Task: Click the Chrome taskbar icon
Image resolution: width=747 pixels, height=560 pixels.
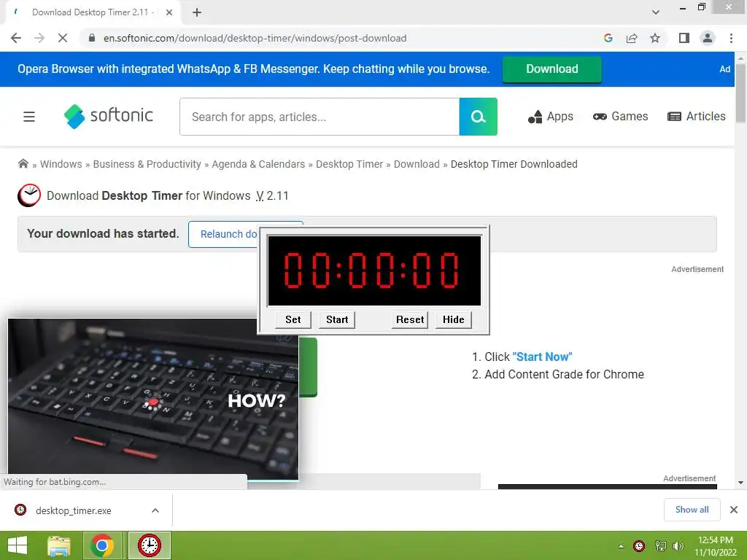Action: (x=102, y=545)
